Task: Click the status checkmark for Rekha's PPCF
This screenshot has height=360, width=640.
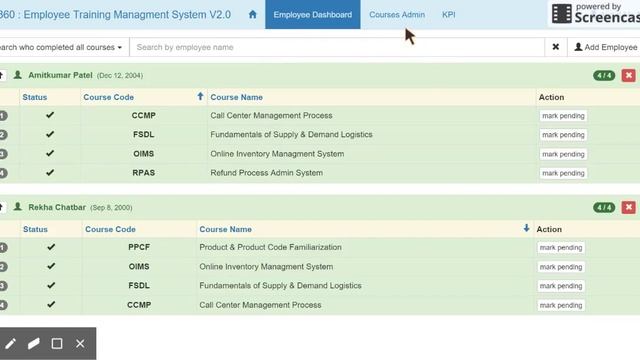Action: 51,247
